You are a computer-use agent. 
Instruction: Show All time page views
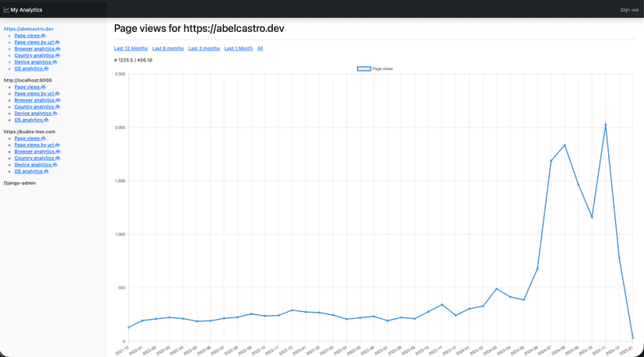click(x=260, y=48)
